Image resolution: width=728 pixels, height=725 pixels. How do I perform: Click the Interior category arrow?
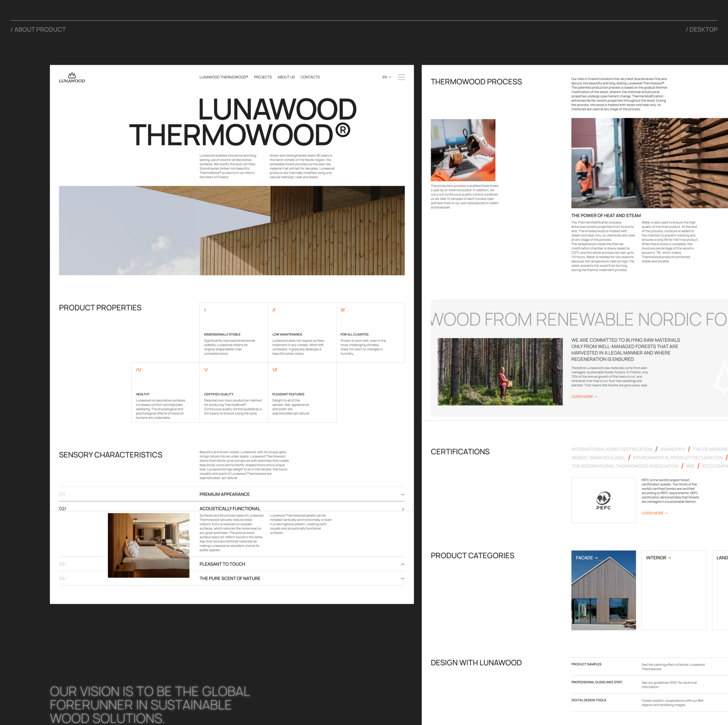pyautogui.click(x=670, y=558)
